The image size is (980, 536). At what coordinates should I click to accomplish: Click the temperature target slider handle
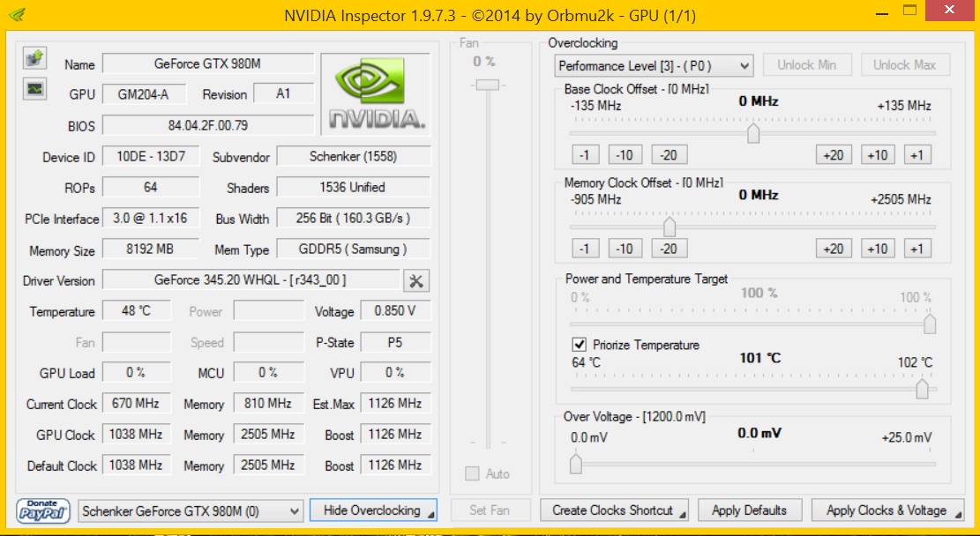pos(922,389)
